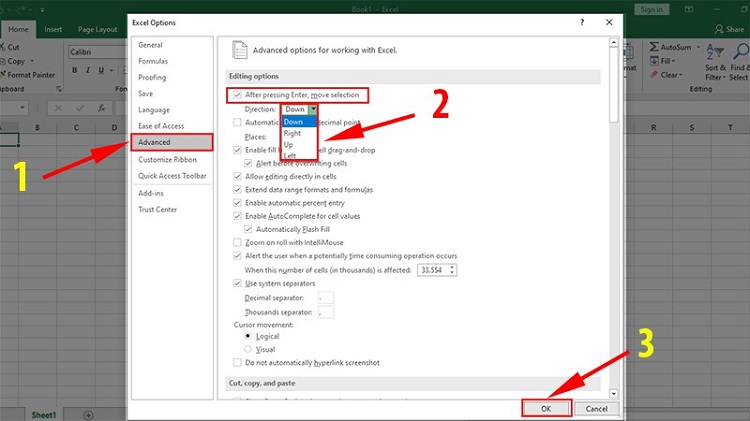Choose Up in Direction list

299,144
